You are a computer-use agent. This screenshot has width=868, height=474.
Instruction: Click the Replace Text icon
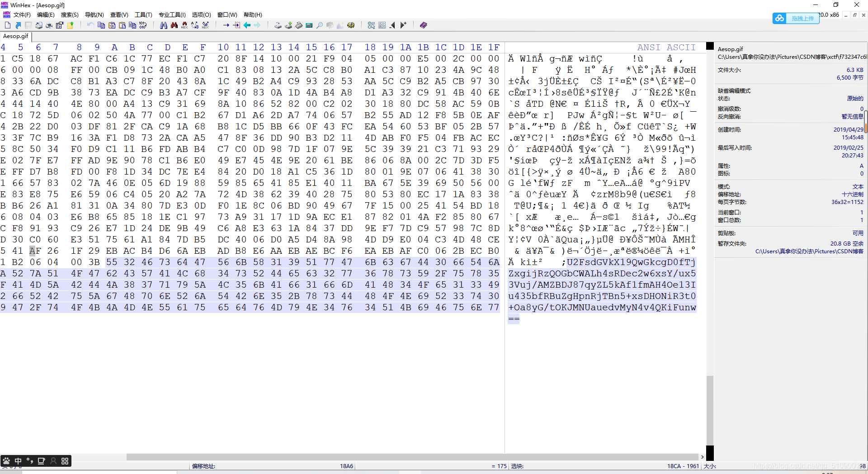pos(195,25)
